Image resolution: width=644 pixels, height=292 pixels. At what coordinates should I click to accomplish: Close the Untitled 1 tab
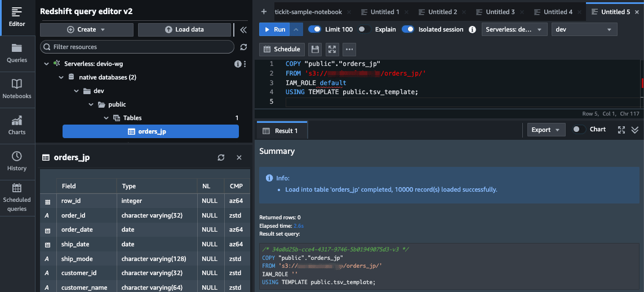(x=407, y=12)
